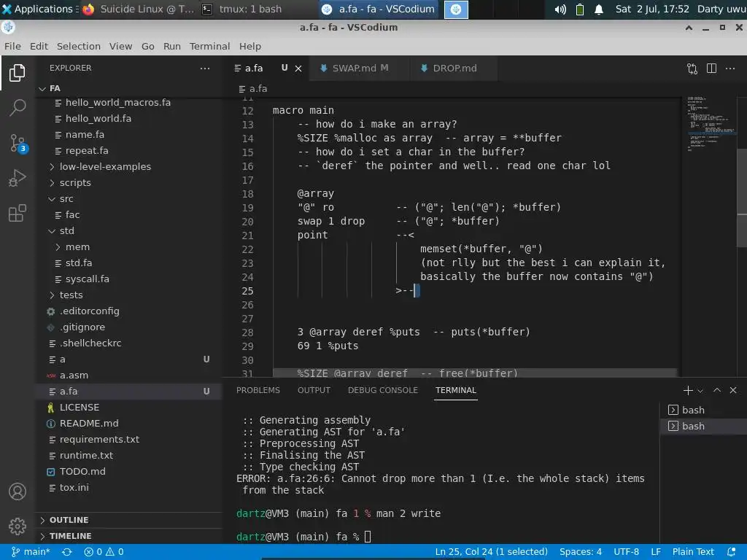Viewport: 747px width, 560px height.
Task: Expand the low-level-examples folder
Action: pos(128,167)
